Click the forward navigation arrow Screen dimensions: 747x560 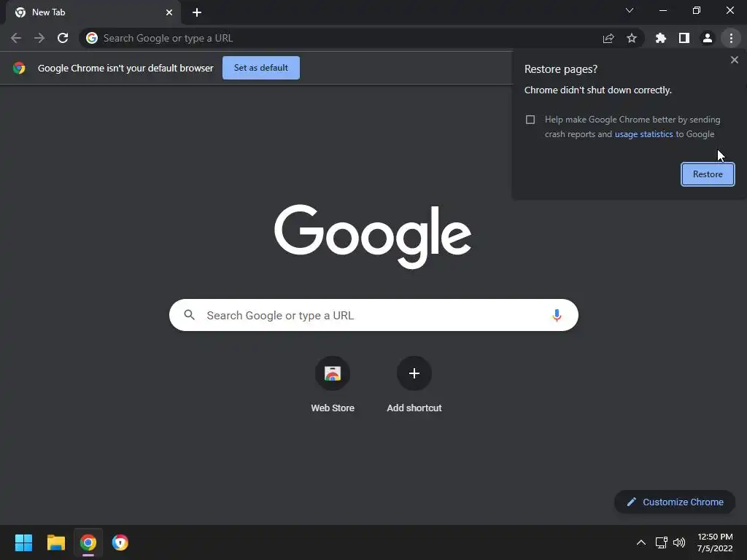pos(39,38)
